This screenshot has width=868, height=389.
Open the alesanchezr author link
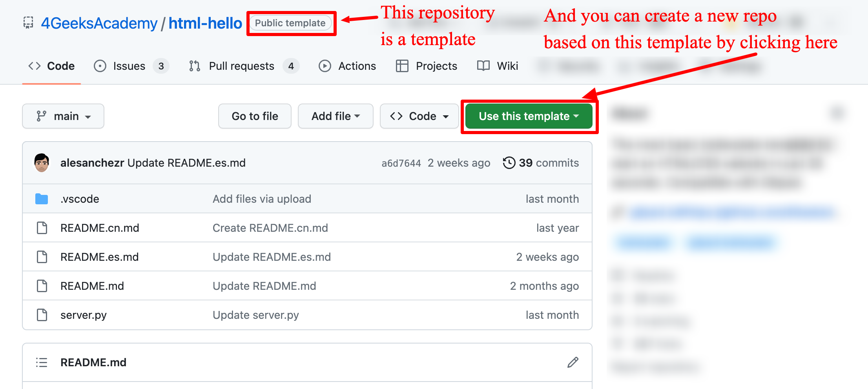click(92, 163)
